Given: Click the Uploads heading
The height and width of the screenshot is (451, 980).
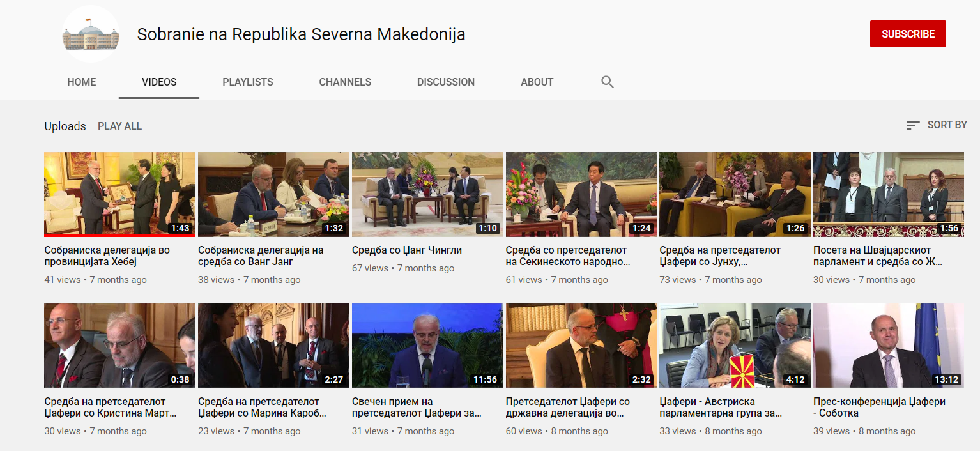Looking at the screenshot, I should [x=65, y=126].
